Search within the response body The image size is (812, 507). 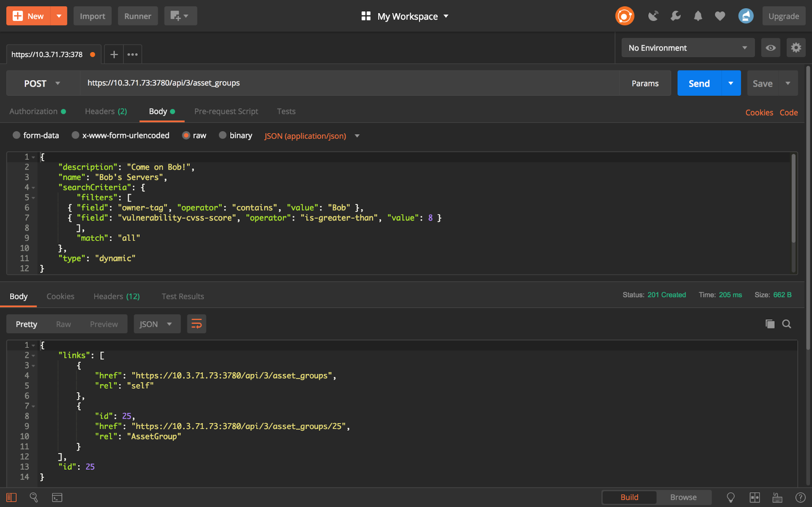click(x=786, y=324)
